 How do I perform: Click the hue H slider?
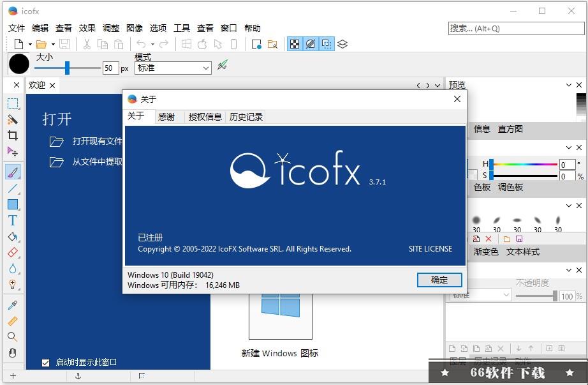tap(524, 164)
